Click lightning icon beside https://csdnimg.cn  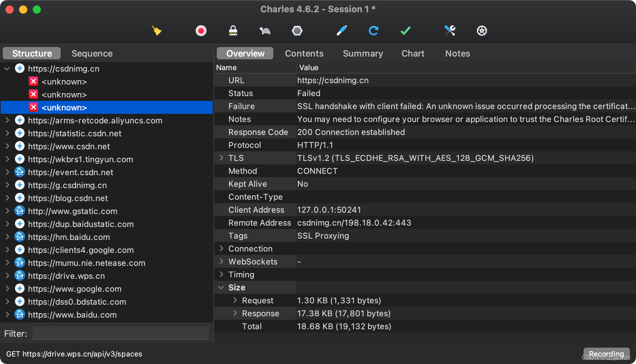20,69
